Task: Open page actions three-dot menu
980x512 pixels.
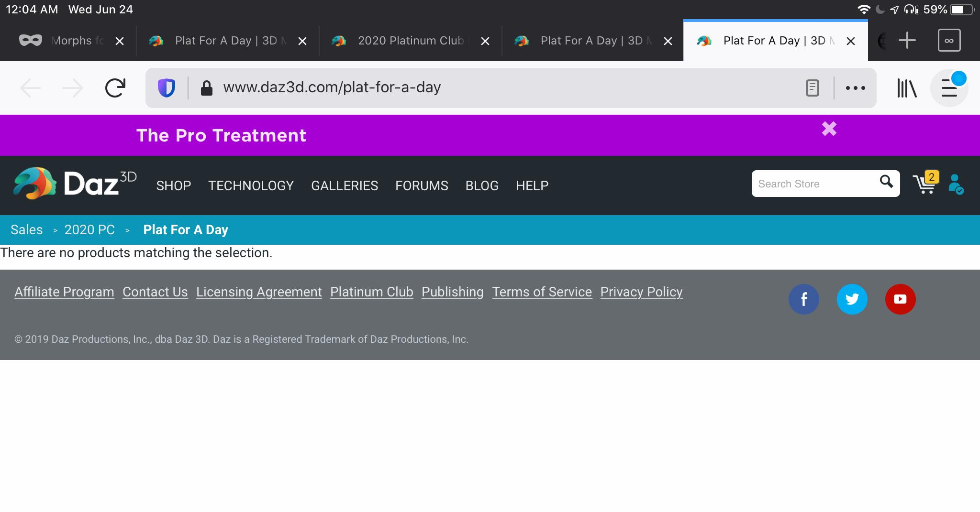Action: coord(855,88)
